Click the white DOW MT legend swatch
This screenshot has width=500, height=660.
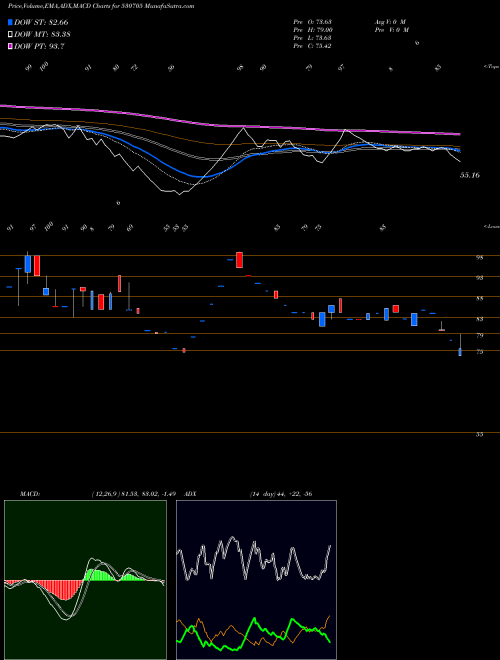tap(10, 34)
